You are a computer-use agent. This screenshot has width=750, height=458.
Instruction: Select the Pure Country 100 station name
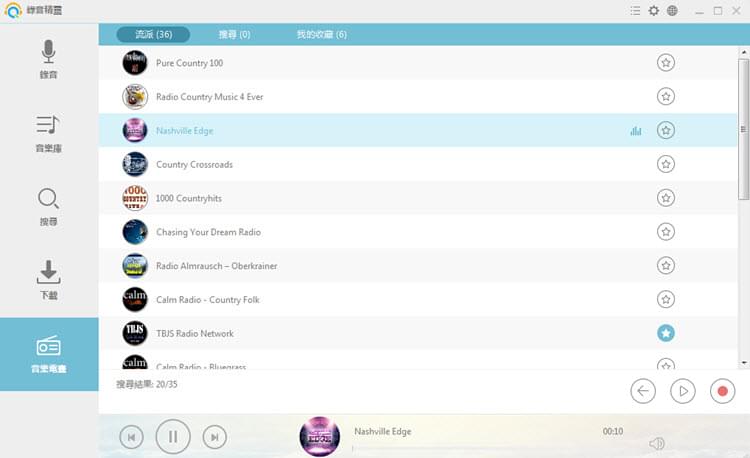tap(189, 63)
